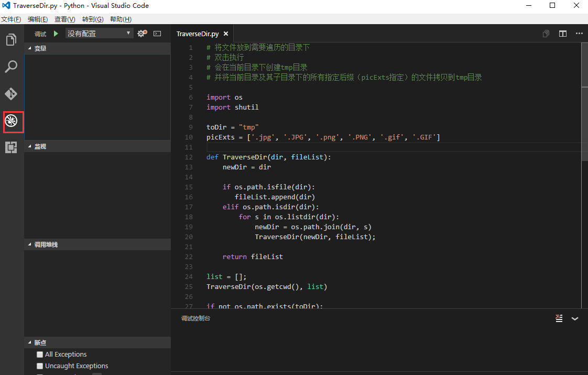Open the 转到(G) menu

(x=93, y=19)
